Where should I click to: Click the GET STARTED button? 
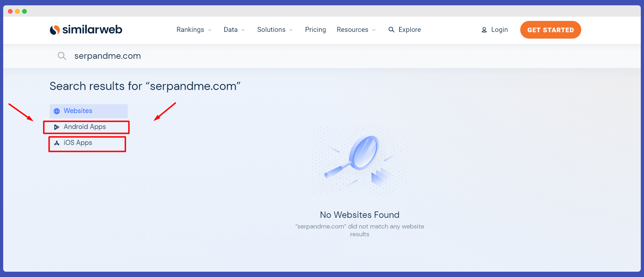coord(550,30)
